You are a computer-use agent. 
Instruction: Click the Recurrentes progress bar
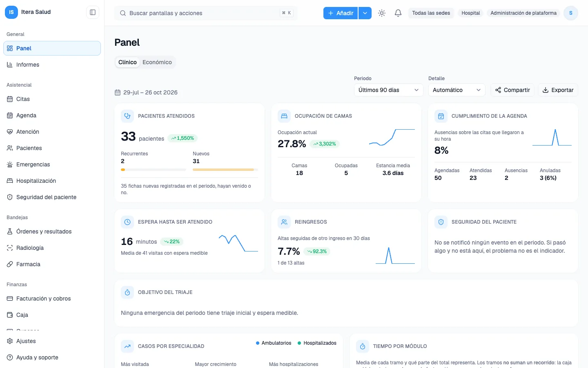click(154, 169)
